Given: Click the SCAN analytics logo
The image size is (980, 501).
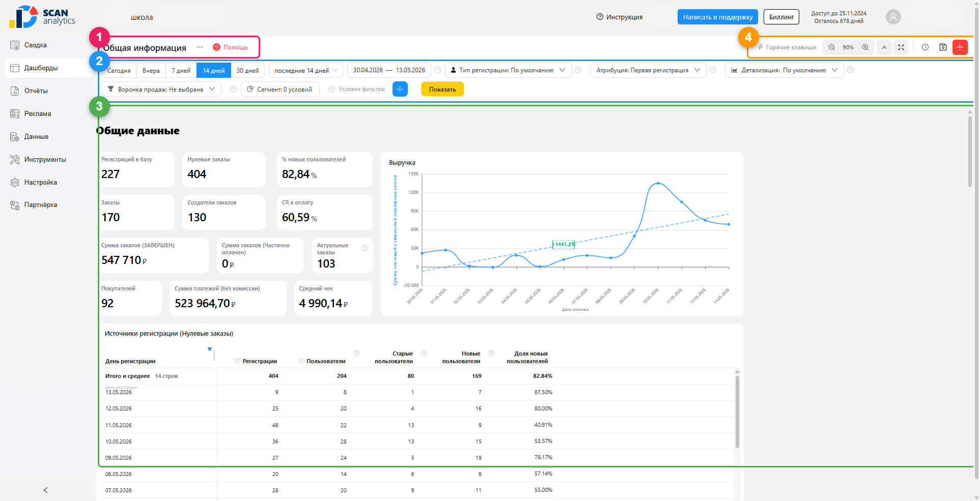Looking at the screenshot, I should (42, 17).
